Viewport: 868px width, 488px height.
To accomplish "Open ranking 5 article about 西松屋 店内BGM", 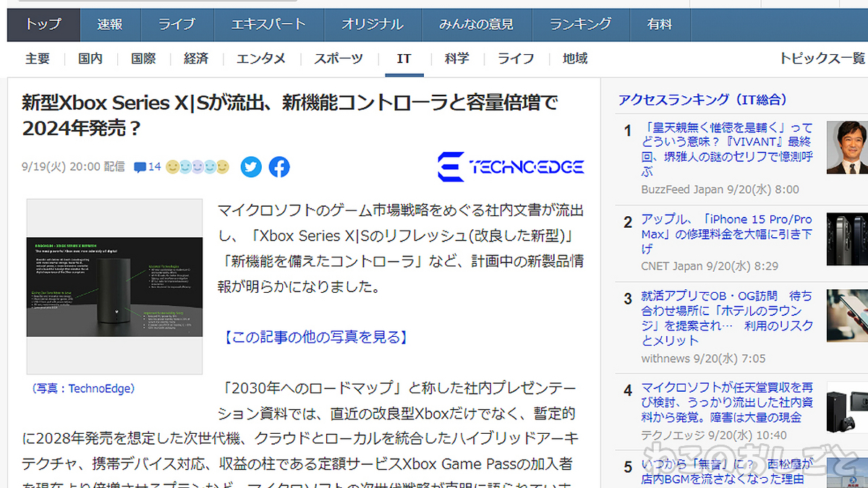I will 727,471.
